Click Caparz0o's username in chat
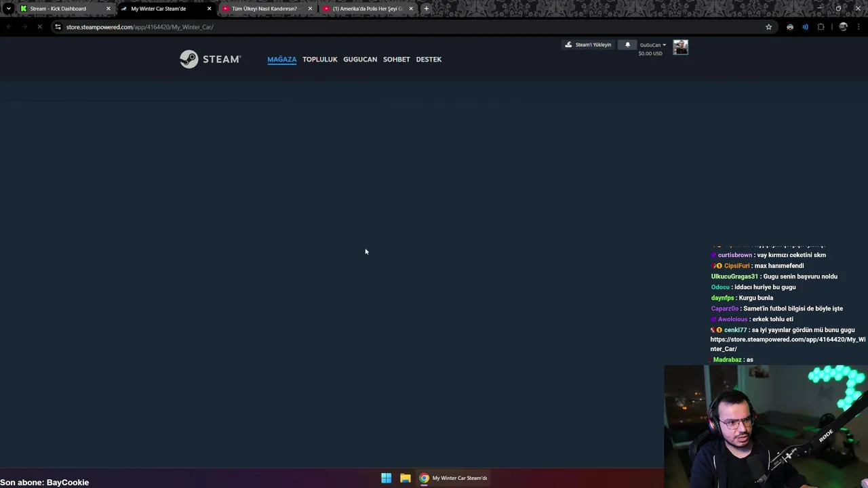 pyautogui.click(x=724, y=308)
